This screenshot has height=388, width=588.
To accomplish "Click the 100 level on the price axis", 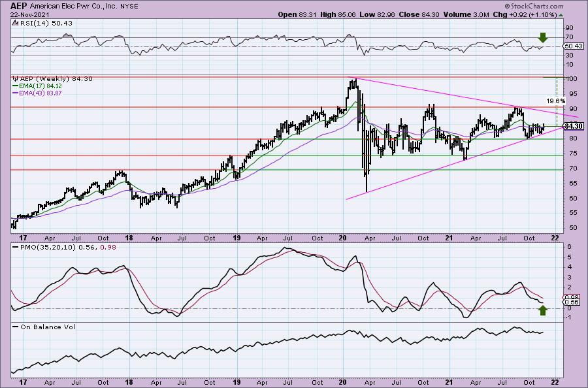I will point(572,79).
